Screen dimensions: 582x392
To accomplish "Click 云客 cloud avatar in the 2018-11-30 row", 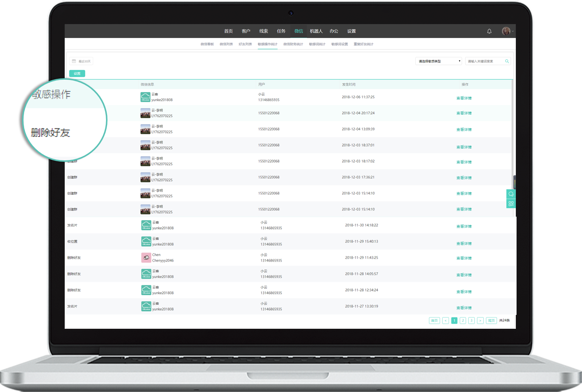I will coord(146,225).
